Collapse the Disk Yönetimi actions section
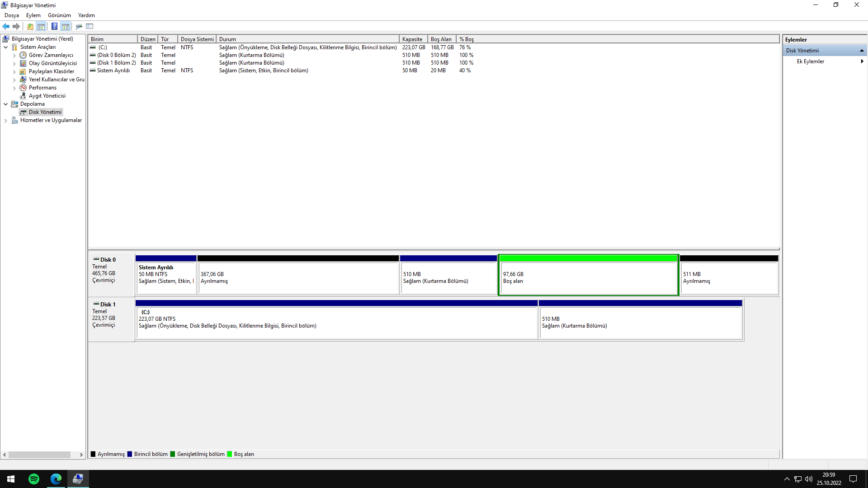868x488 pixels. 862,51
